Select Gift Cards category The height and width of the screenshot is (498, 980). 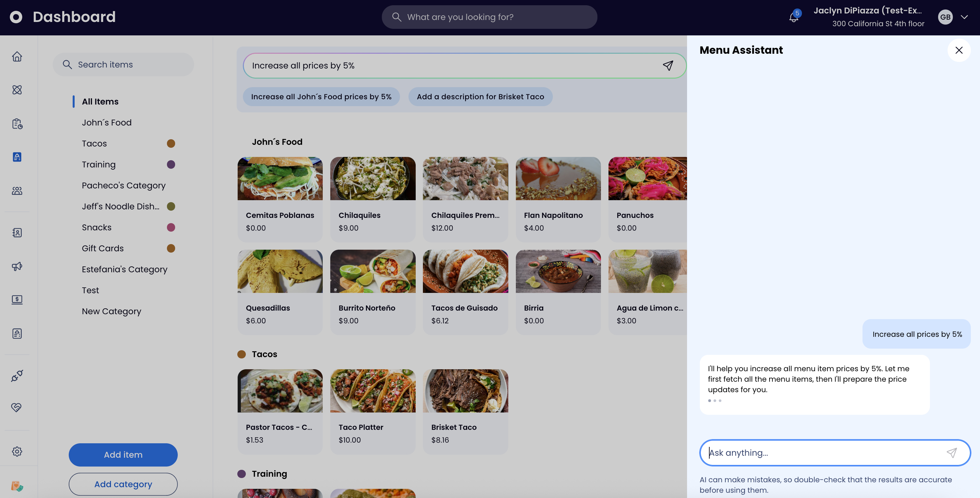coord(103,248)
